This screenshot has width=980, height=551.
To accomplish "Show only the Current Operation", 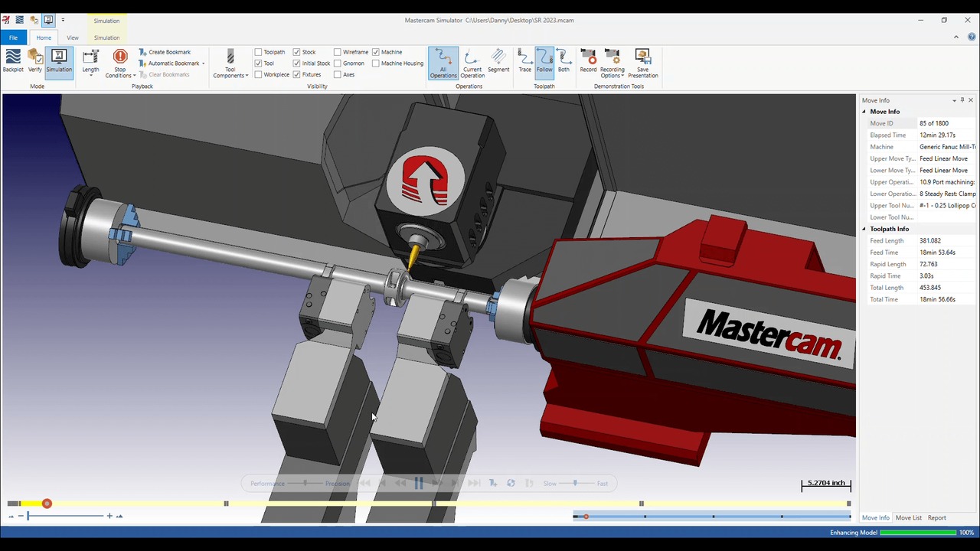I will (x=472, y=63).
